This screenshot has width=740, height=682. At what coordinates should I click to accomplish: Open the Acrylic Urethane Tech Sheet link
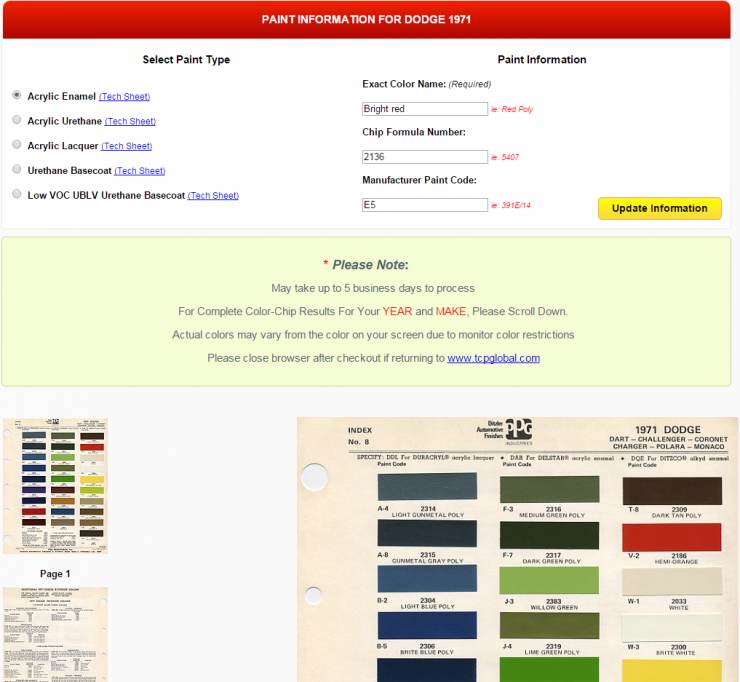click(130, 121)
